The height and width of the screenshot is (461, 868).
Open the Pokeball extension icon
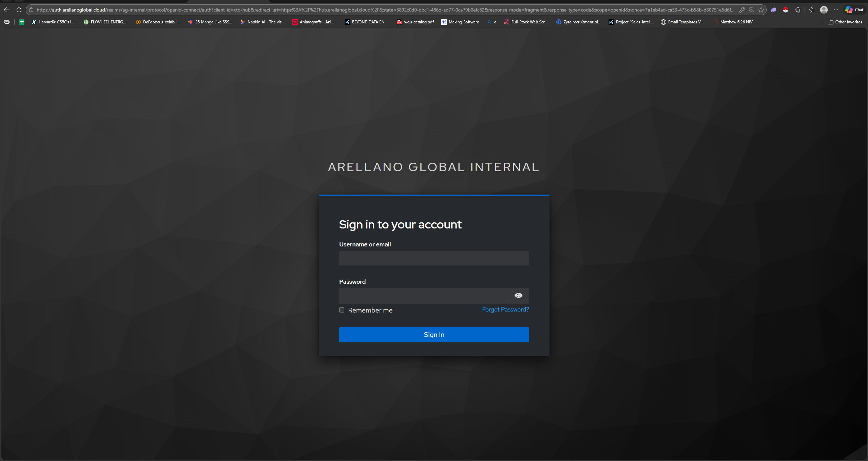786,10
